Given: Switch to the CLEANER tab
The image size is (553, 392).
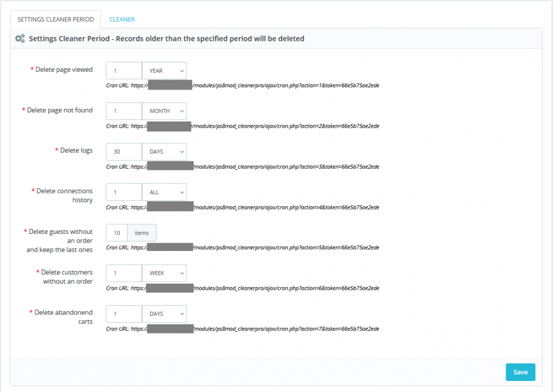Looking at the screenshot, I should coord(122,19).
